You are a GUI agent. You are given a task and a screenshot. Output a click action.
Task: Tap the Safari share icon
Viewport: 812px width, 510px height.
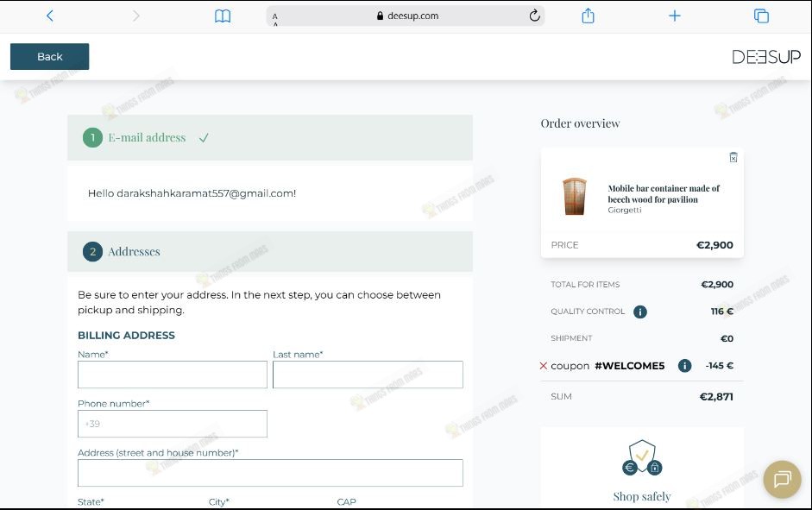pos(589,16)
